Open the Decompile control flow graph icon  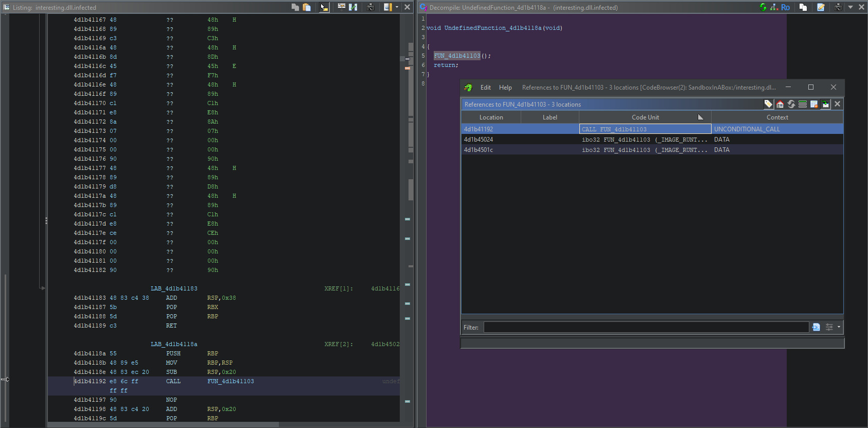(774, 7)
